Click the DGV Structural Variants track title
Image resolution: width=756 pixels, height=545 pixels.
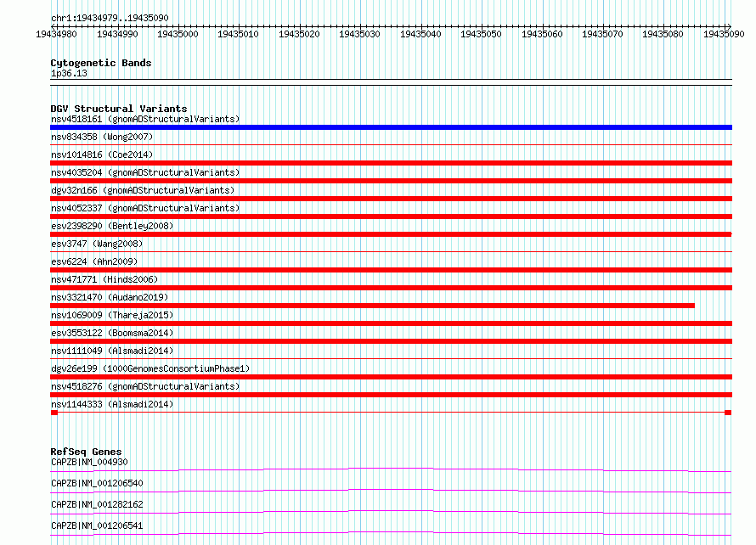(119, 109)
